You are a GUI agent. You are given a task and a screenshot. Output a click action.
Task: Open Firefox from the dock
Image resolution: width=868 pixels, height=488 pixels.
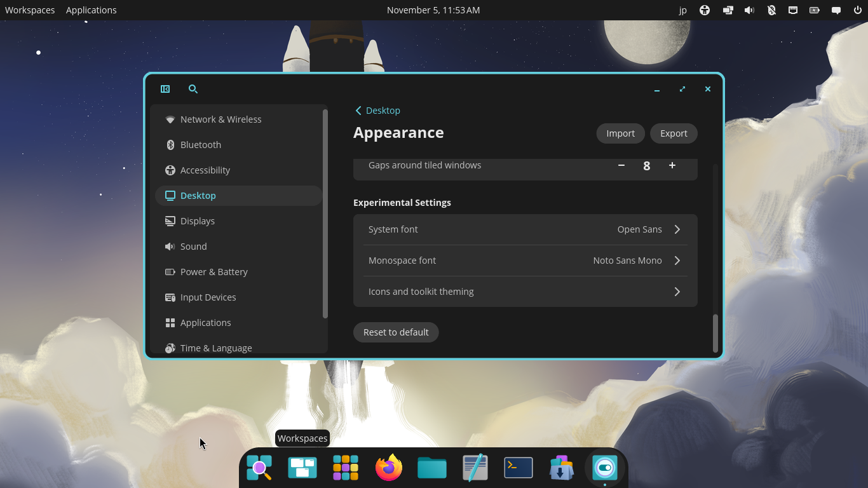[x=389, y=468]
